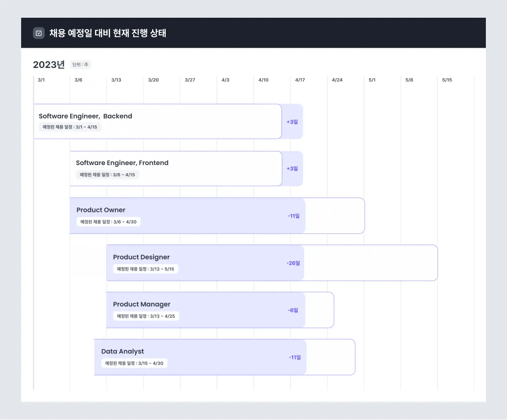Click the -6일 label on Product Manager
507x420 pixels.
tap(293, 310)
